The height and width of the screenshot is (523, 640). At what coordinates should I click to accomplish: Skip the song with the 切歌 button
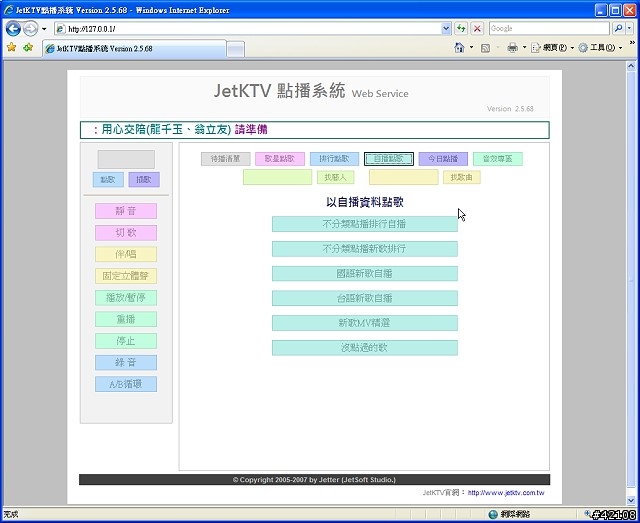pyautogui.click(x=126, y=233)
